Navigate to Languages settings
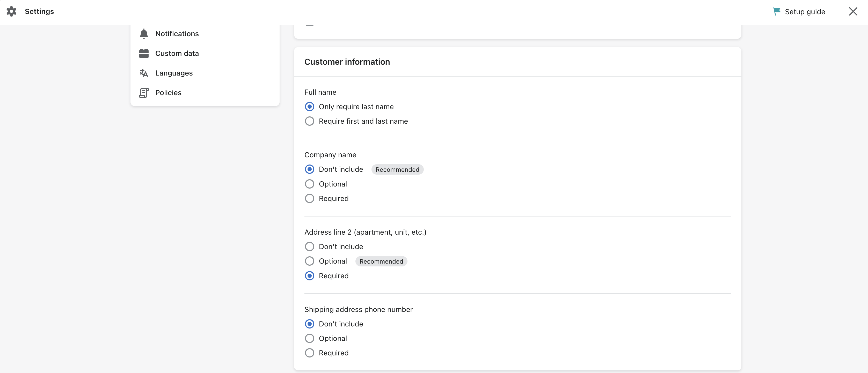Image resolution: width=868 pixels, height=373 pixels. click(x=174, y=73)
